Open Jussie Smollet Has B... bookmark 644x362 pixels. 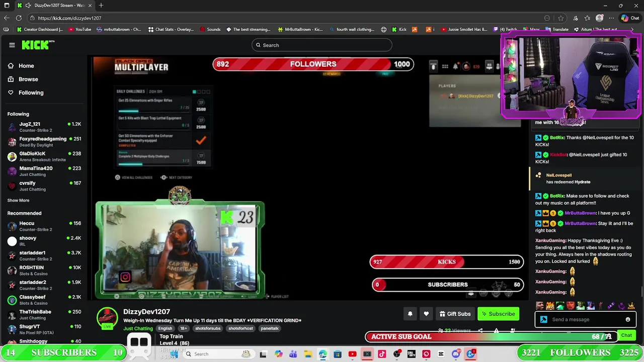click(x=464, y=30)
